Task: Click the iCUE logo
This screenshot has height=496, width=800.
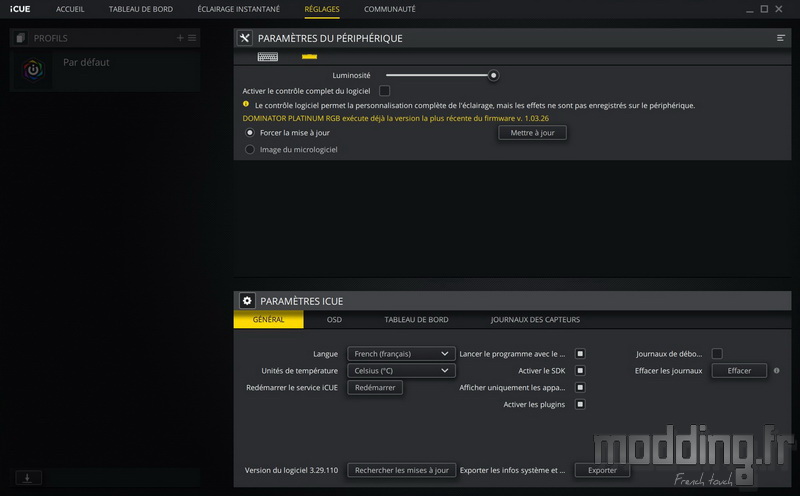Action: (x=20, y=9)
